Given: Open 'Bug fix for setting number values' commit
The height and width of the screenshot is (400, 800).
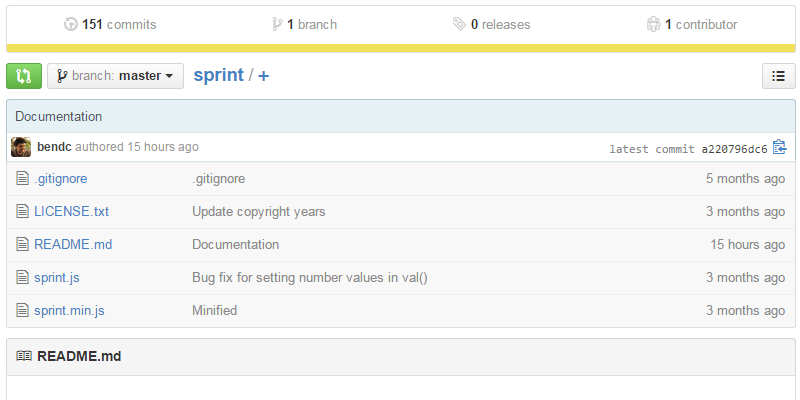Looking at the screenshot, I should 310,278.
